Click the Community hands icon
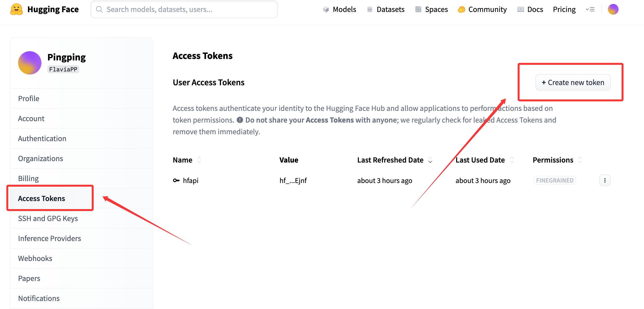The image size is (644, 309). pyautogui.click(x=461, y=10)
